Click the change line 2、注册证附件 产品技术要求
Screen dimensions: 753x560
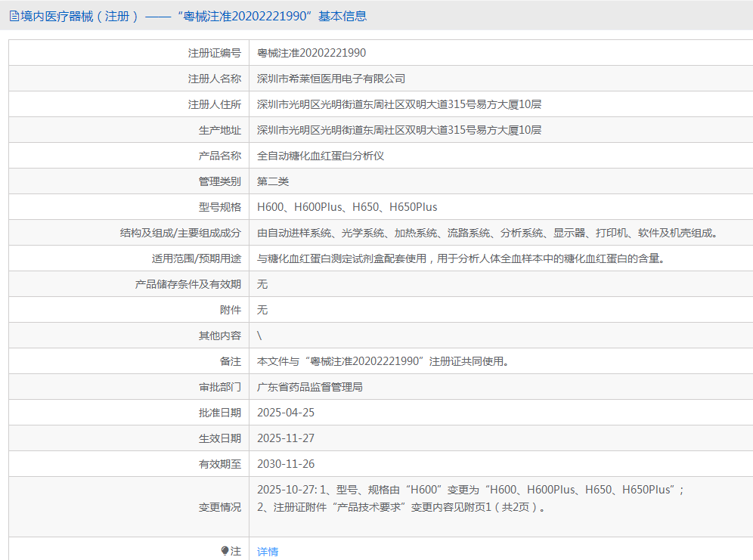(x=401, y=507)
